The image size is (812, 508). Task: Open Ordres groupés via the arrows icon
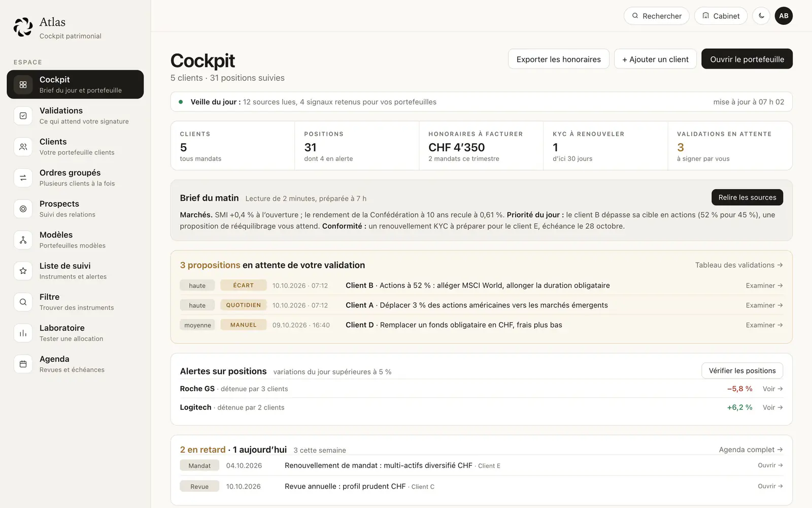click(23, 178)
